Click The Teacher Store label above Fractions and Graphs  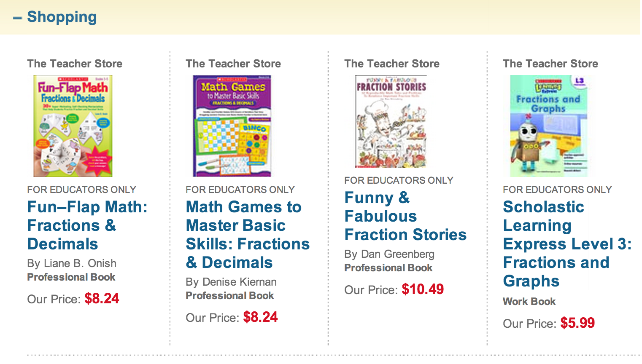tap(550, 64)
